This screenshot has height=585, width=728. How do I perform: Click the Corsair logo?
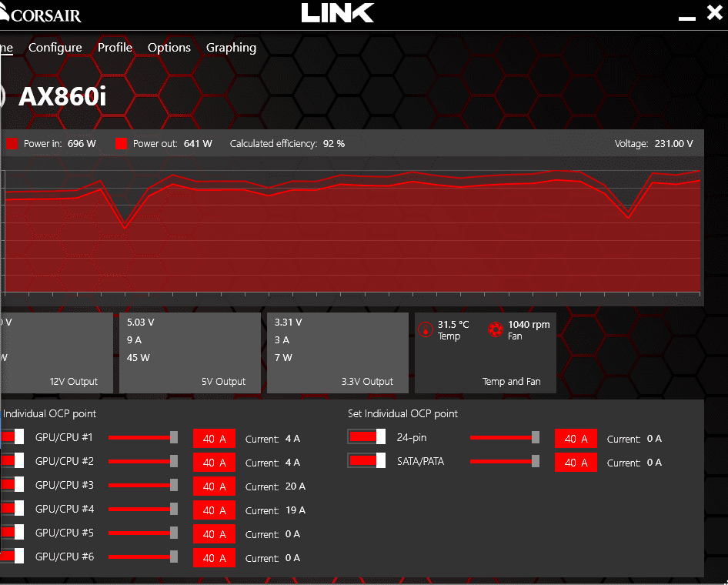(41, 14)
